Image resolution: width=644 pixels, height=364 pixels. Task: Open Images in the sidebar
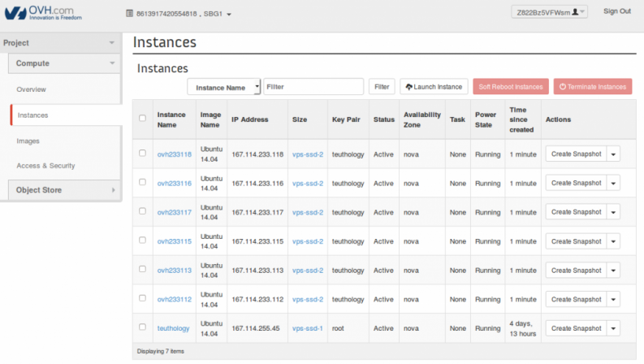tap(28, 141)
